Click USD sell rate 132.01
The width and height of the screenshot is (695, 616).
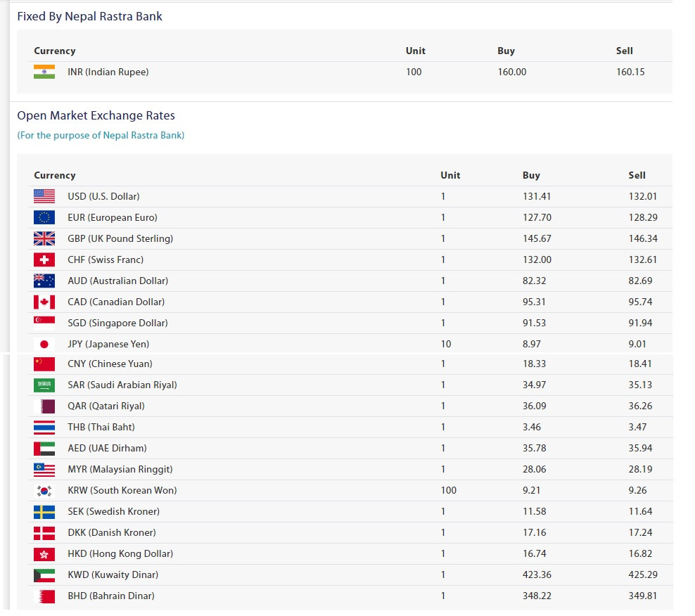click(x=643, y=196)
